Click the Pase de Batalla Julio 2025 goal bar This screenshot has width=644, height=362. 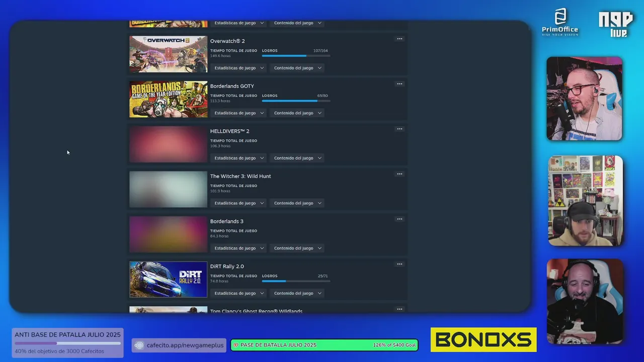tap(325, 345)
